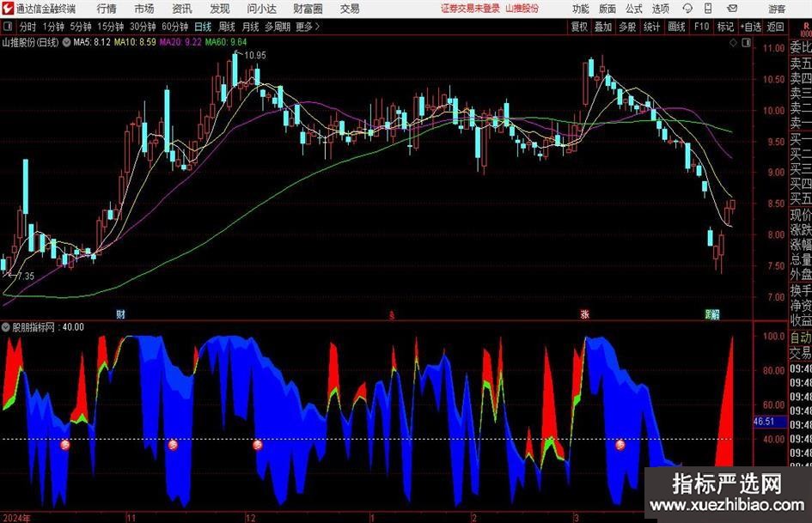Click the MA60: 9.64 label

[x=226, y=42]
